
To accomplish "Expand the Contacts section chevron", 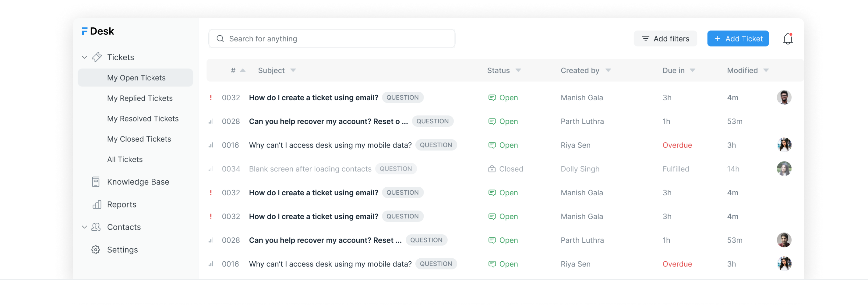I will (x=84, y=227).
